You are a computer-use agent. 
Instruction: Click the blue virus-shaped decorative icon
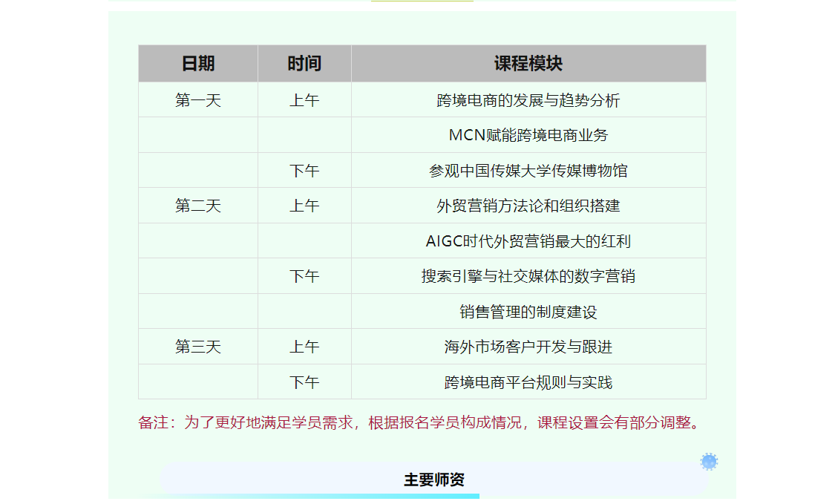click(x=709, y=462)
